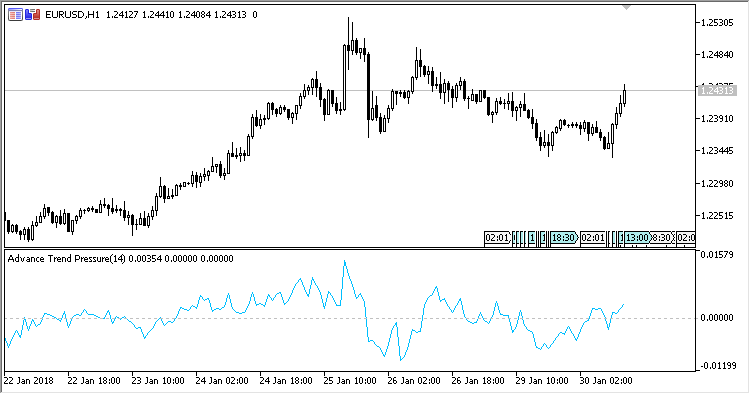
Task: Click the EURUSD,H1 symbol title
Action: (72, 15)
